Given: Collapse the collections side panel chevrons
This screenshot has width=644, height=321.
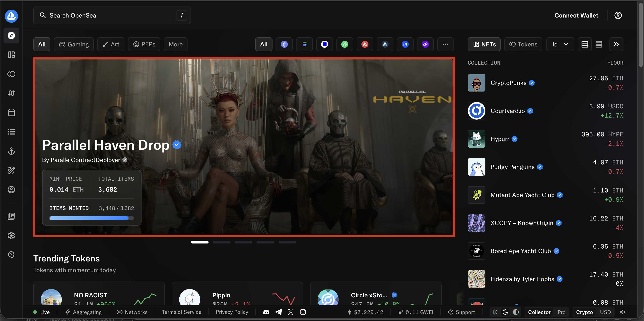Looking at the screenshot, I should 616,44.
